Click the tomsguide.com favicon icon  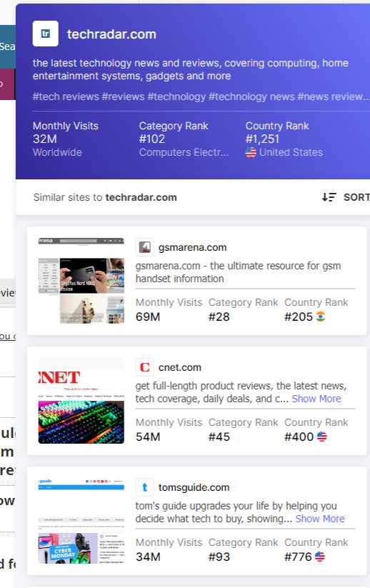coord(145,487)
